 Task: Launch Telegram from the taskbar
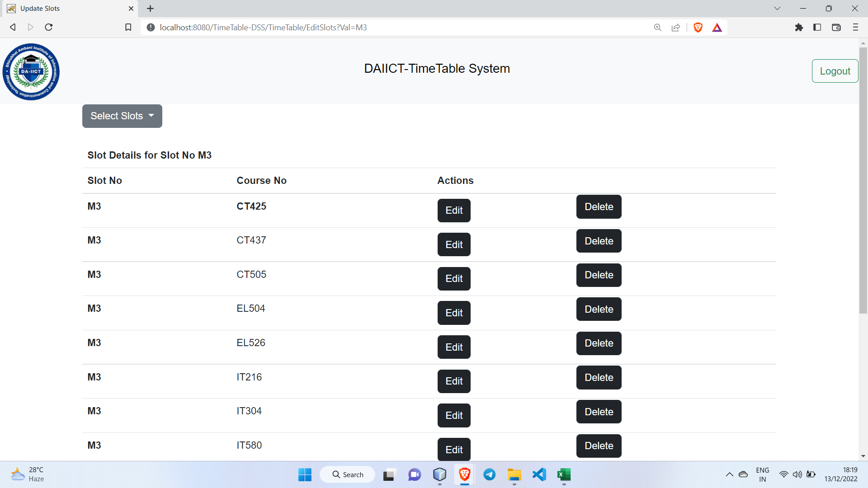[490, 474]
